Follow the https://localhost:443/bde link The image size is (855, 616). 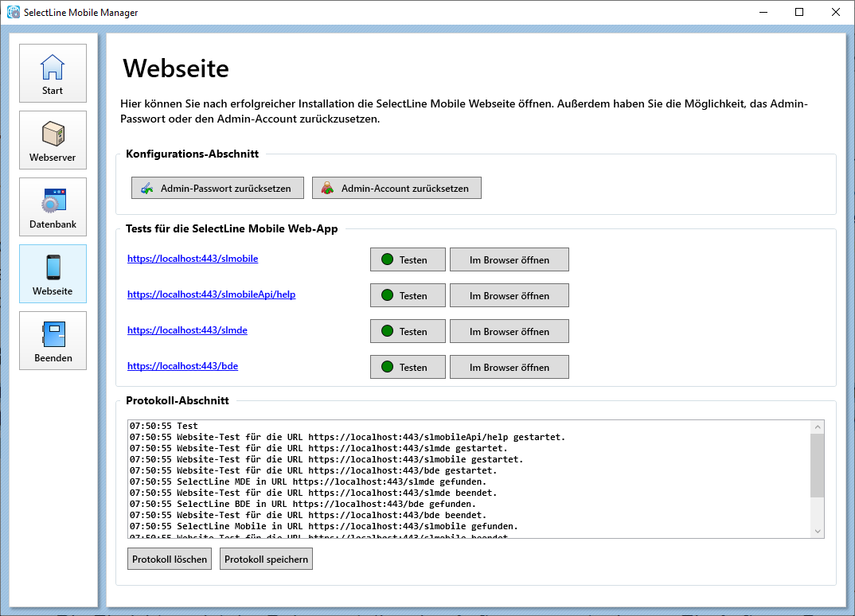coord(182,366)
